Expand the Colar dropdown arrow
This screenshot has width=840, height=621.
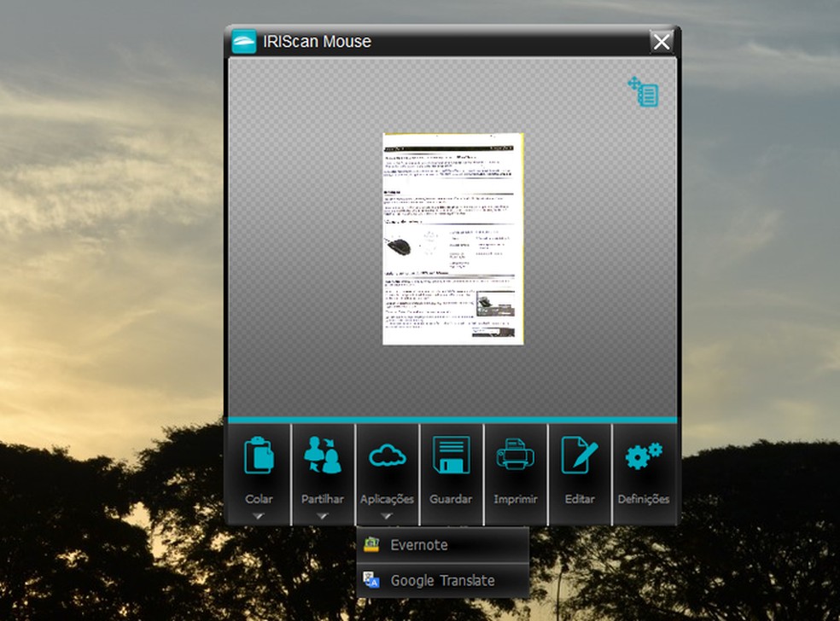pos(259,516)
